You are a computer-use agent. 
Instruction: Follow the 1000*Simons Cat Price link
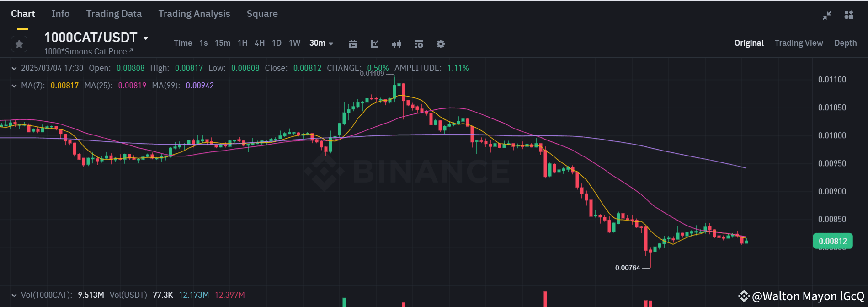88,52
